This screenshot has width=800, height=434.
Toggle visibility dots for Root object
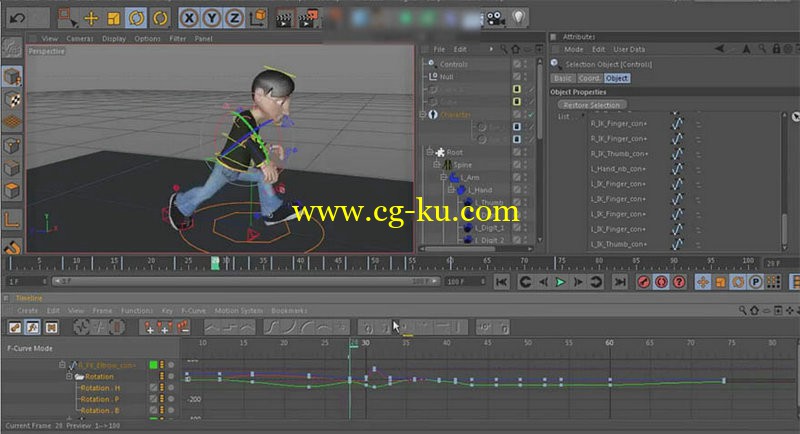click(x=526, y=152)
